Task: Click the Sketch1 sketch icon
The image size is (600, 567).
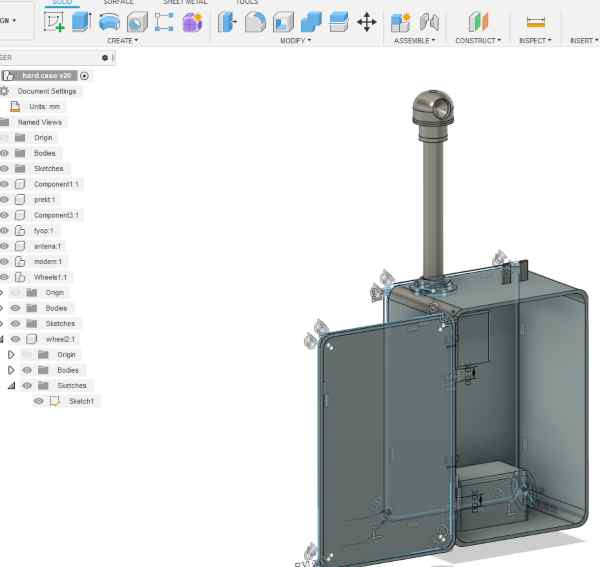Action: pos(55,401)
